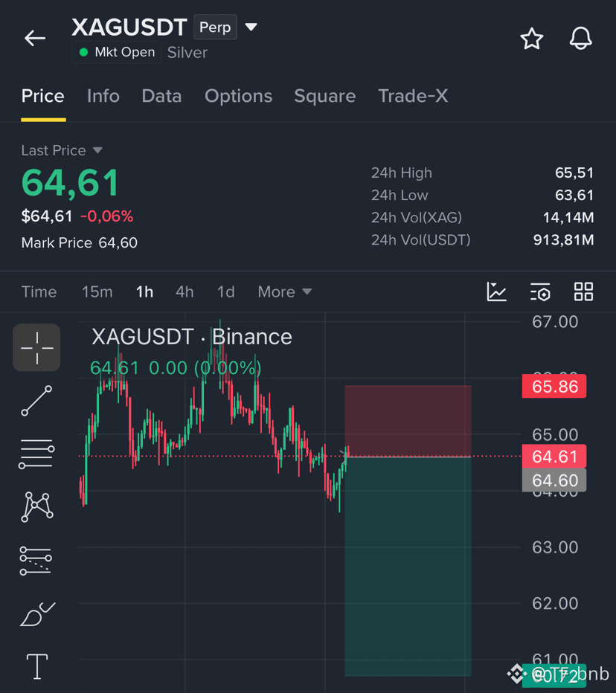Switch chart to 15m interval
The width and height of the screenshot is (616, 693).
[x=97, y=291]
